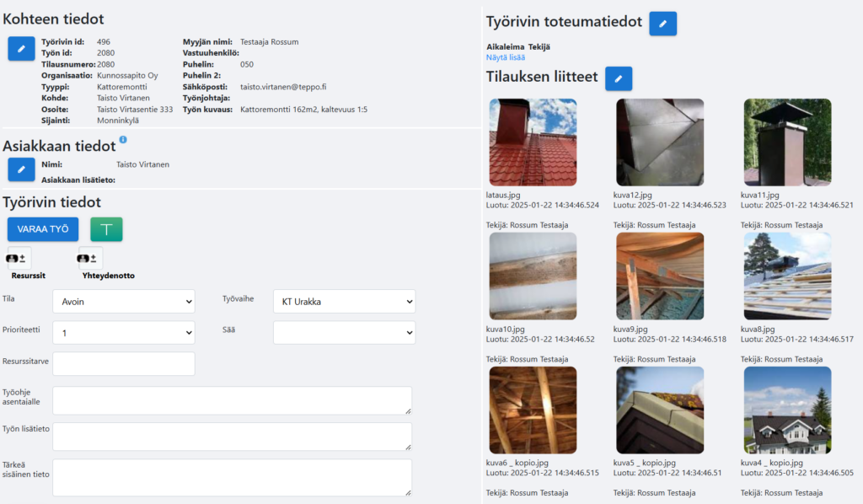Open the kuva10.jpg thumbnail
This screenshot has width=863, height=504.
(533, 276)
